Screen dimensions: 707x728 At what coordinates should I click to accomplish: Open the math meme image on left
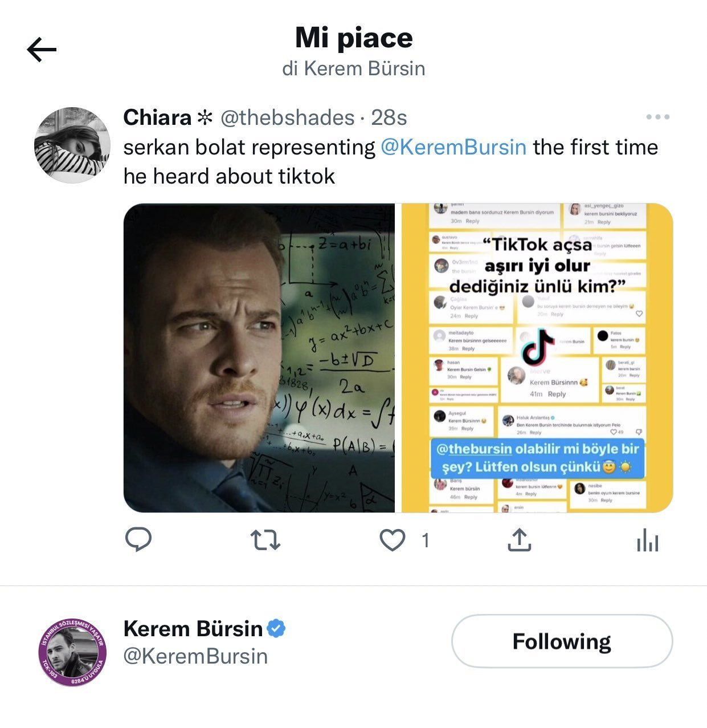click(x=259, y=357)
